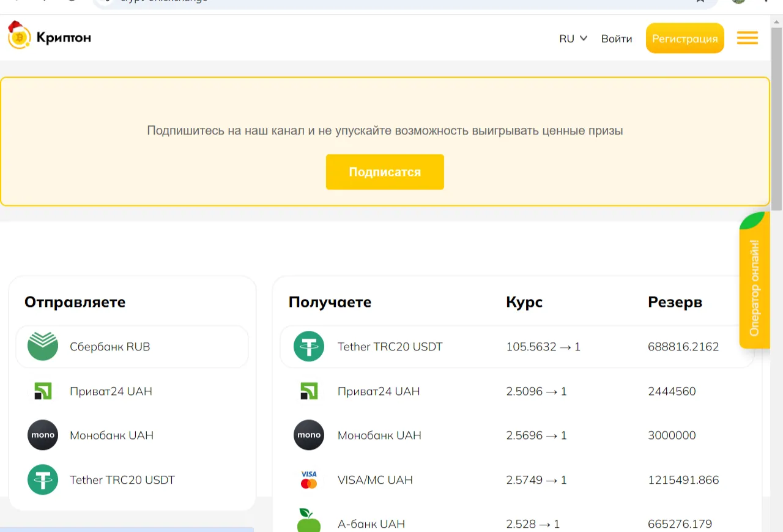Open the RU language dropdown

[x=573, y=39]
